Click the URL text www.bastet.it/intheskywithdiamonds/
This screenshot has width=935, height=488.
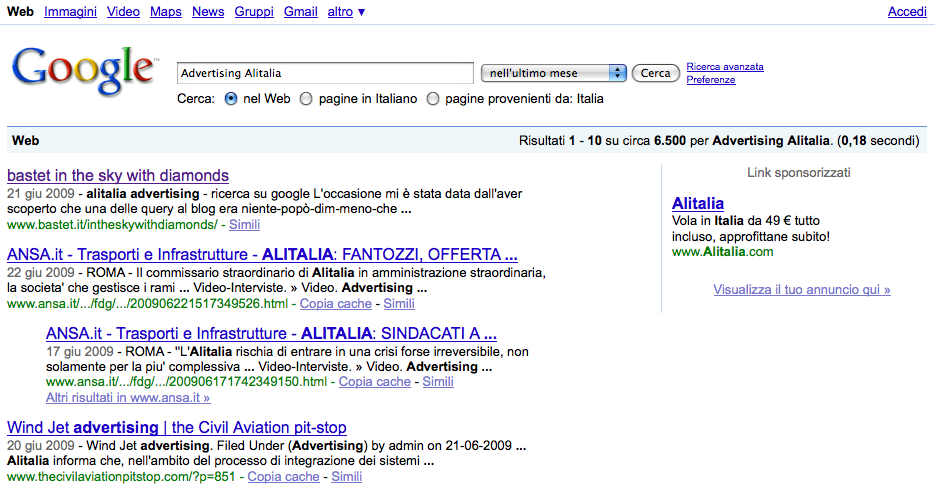113,225
